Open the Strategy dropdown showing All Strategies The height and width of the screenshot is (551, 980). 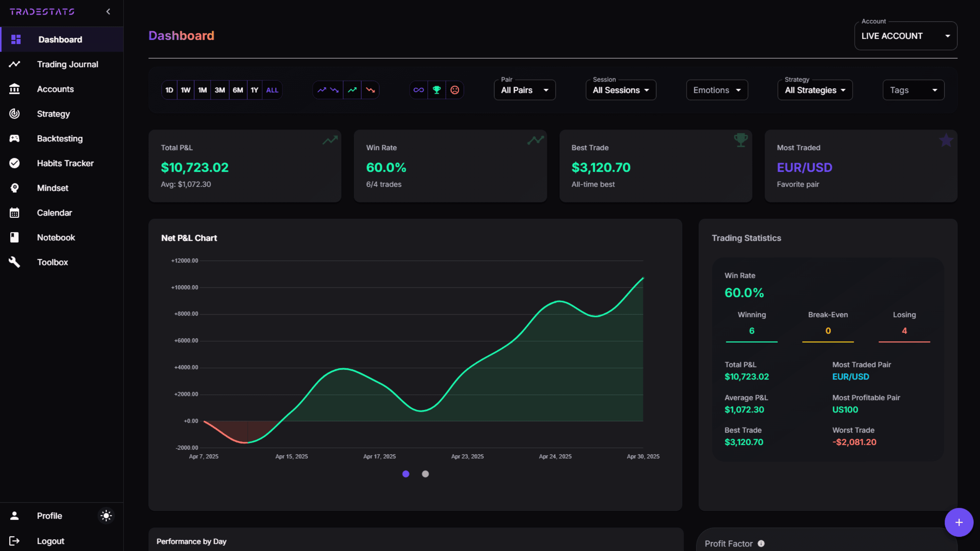[815, 90]
